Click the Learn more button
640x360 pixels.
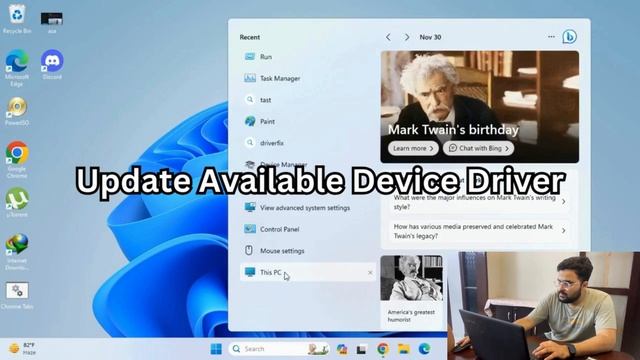coord(413,148)
